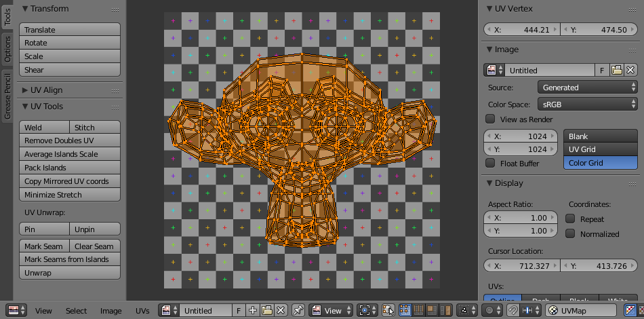Open image file from Image panel folder icon

coord(617,70)
